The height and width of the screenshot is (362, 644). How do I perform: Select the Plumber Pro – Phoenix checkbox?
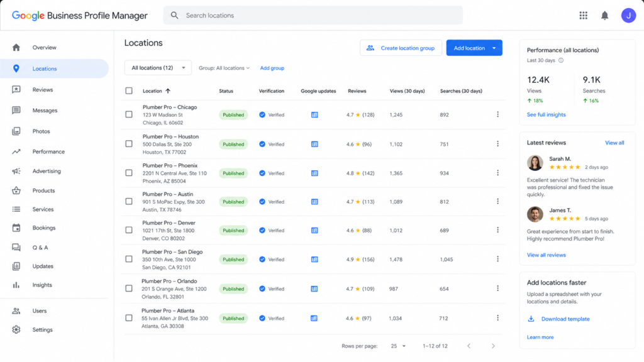pos(129,173)
